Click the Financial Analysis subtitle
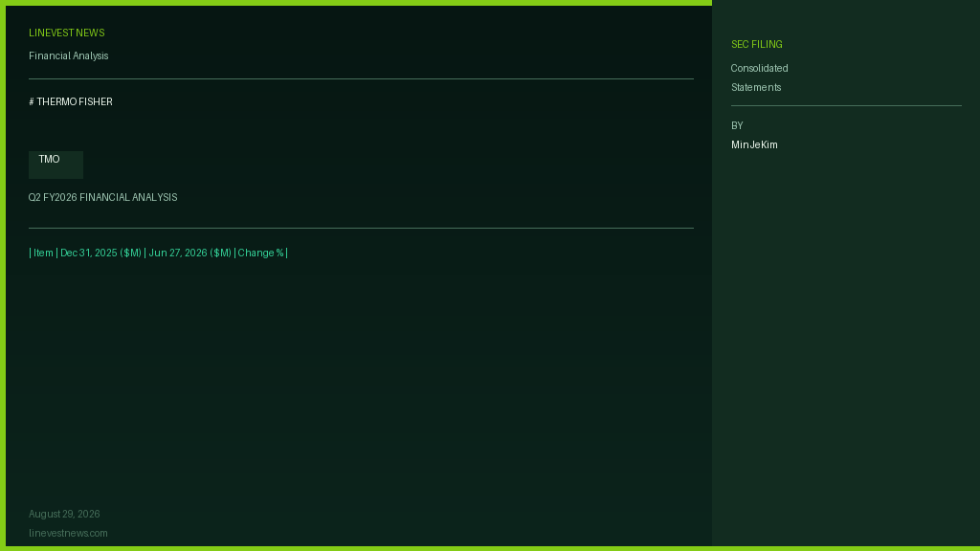The image size is (980, 551). point(68,55)
